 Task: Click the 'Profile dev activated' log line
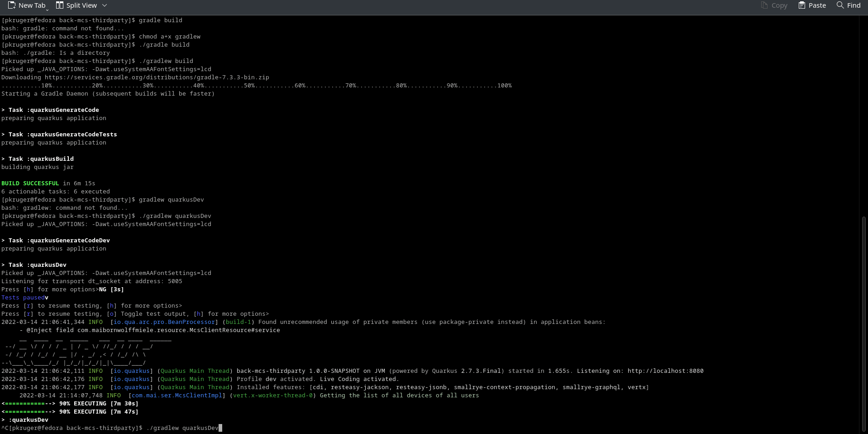200,379
